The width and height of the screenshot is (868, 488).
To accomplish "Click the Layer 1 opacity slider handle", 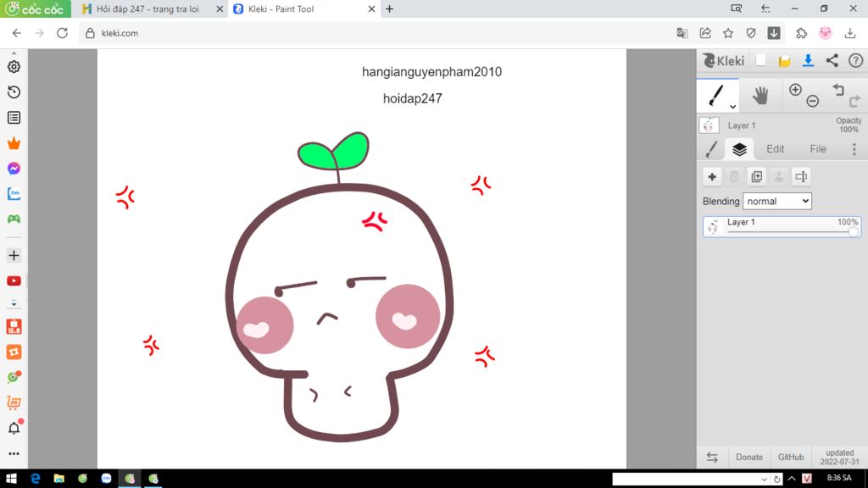I will 853,232.
